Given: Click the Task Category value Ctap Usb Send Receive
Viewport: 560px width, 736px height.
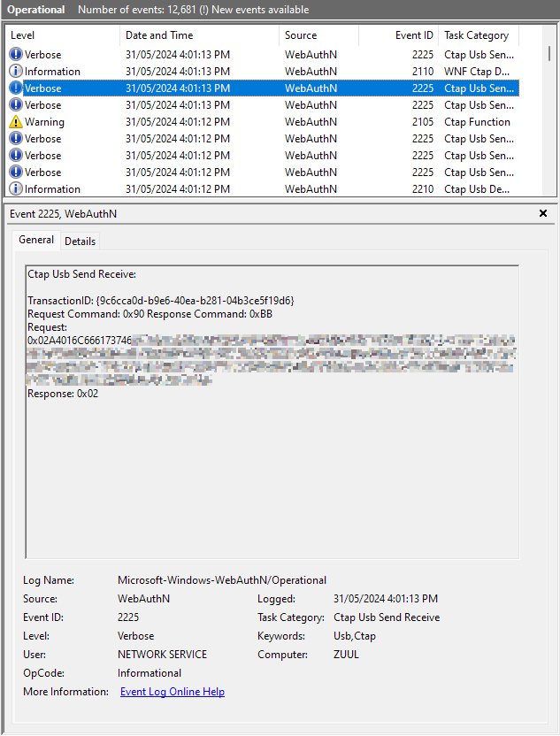Looking at the screenshot, I should [x=387, y=617].
